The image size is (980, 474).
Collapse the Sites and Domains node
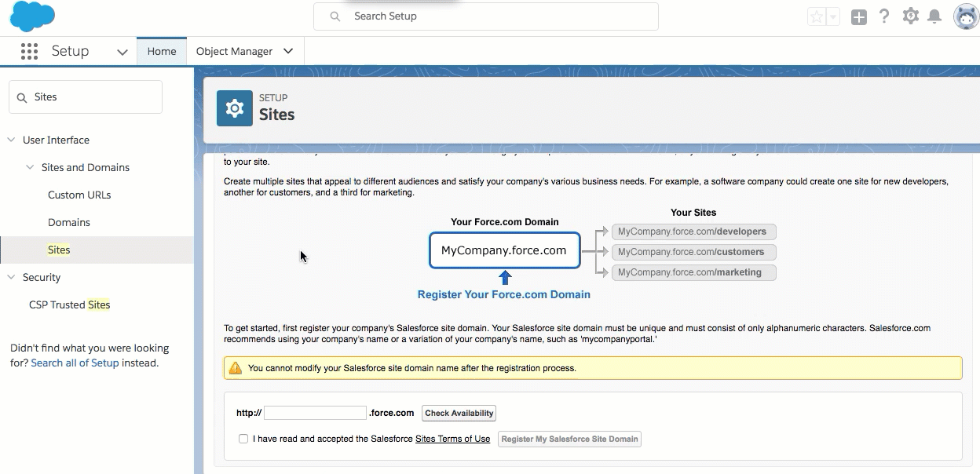click(30, 167)
